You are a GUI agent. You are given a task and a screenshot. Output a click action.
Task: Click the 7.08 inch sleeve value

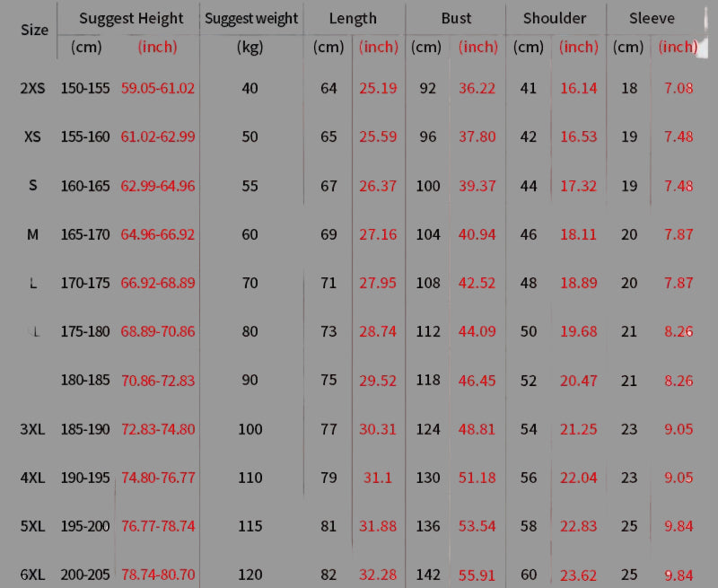[x=679, y=88]
